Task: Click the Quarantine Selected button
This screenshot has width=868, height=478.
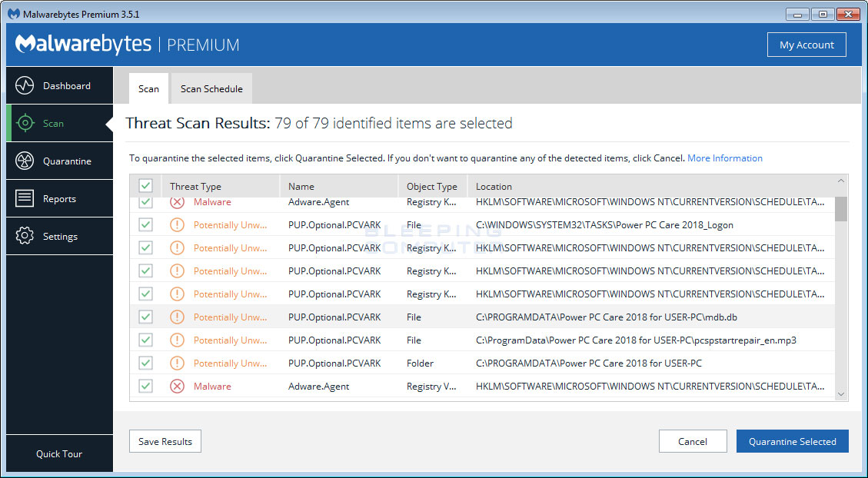Action: click(x=792, y=442)
